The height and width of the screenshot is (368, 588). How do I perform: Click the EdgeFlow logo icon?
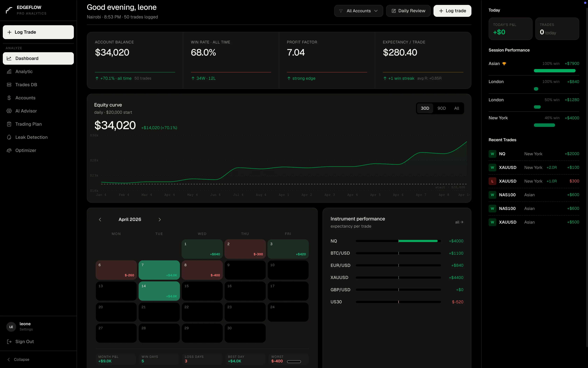[9, 10]
